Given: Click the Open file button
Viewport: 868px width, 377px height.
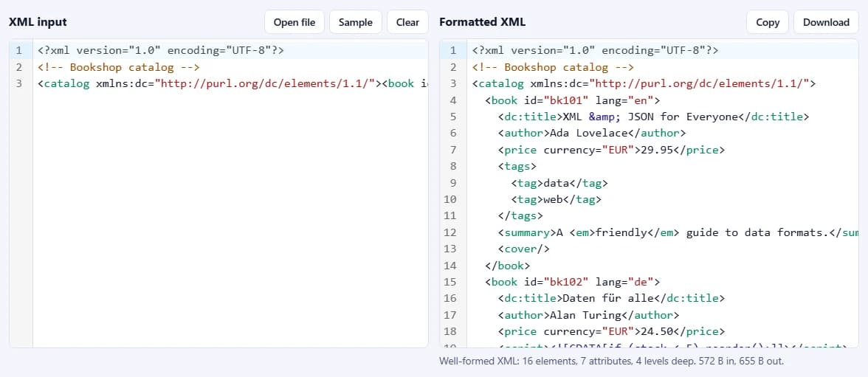Looking at the screenshot, I should tap(294, 22).
